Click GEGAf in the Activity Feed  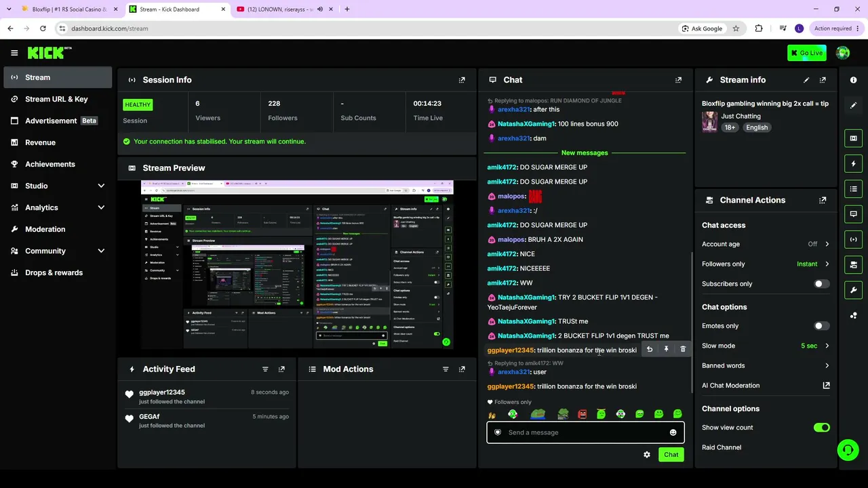(149, 417)
